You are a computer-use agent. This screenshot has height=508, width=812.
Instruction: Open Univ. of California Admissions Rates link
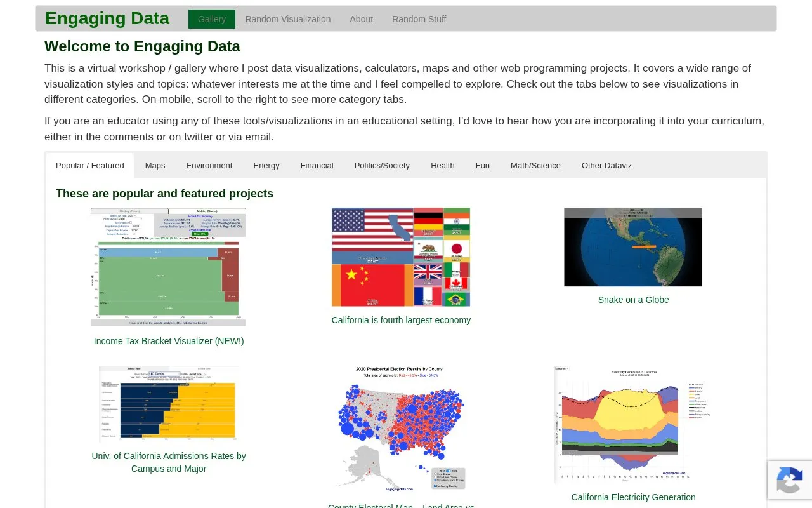coord(169,462)
